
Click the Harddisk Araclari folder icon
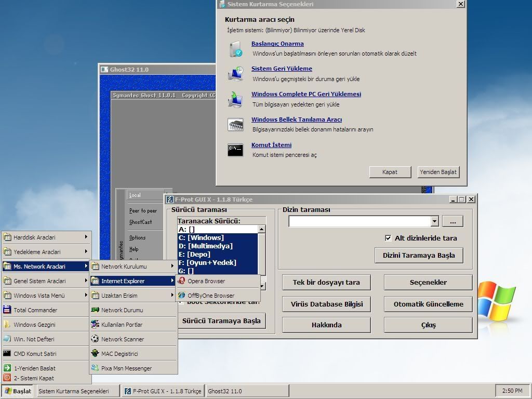[7, 237]
